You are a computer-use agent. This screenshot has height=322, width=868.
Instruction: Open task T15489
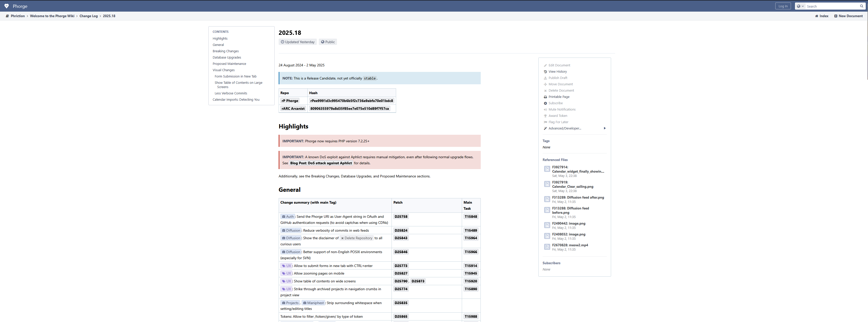pos(471,230)
